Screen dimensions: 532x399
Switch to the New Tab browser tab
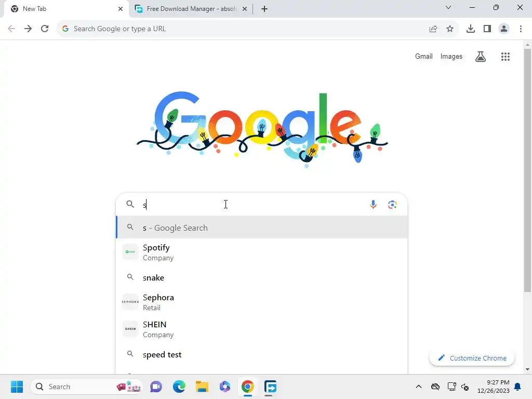click(66, 9)
